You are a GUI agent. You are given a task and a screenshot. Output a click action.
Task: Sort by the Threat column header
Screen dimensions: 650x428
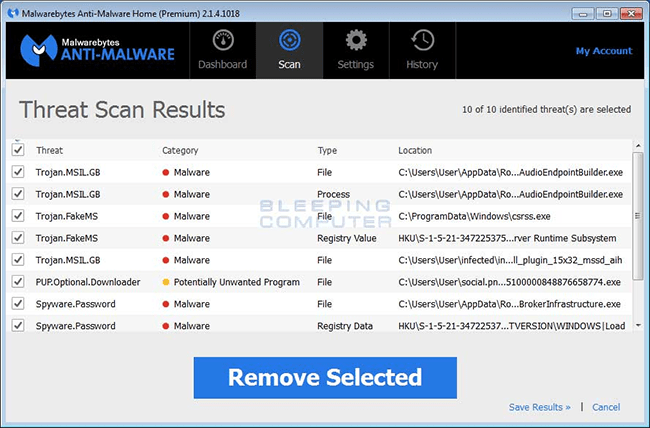tap(49, 151)
